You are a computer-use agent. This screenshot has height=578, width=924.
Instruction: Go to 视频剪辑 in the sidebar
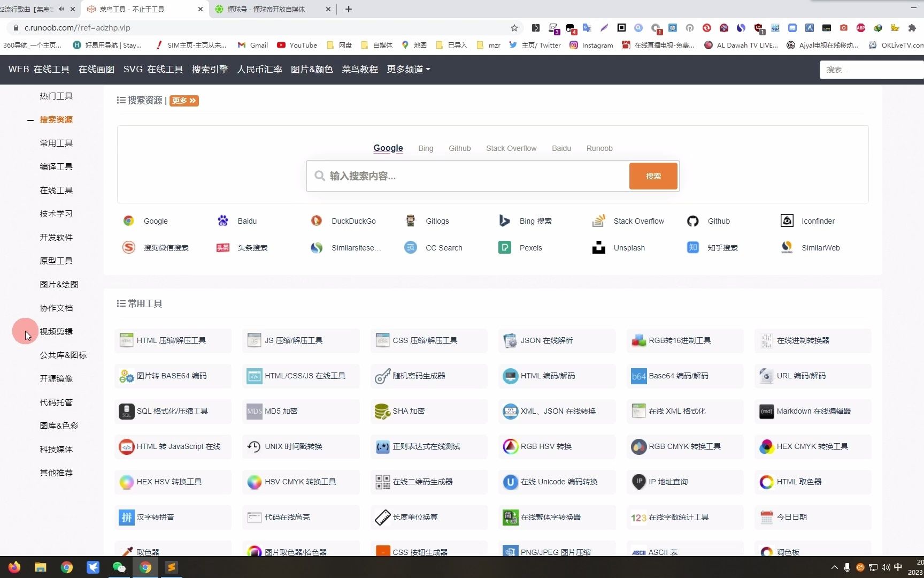pyautogui.click(x=56, y=331)
